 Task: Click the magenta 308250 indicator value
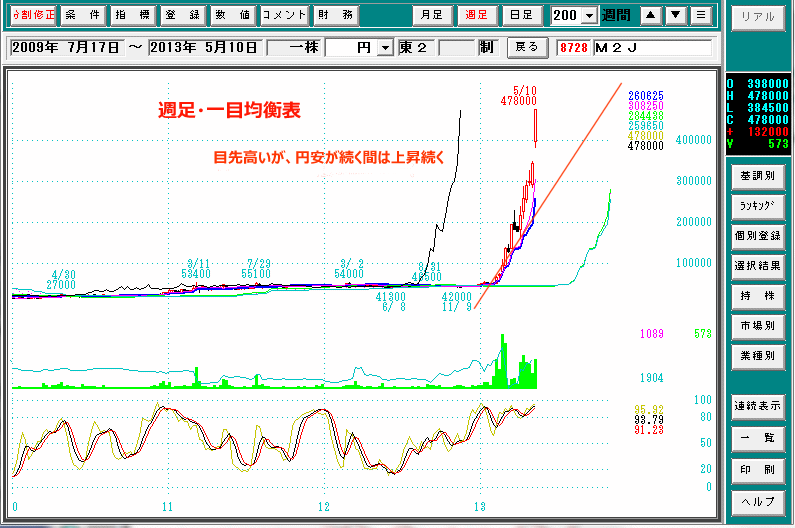(x=645, y=106)
